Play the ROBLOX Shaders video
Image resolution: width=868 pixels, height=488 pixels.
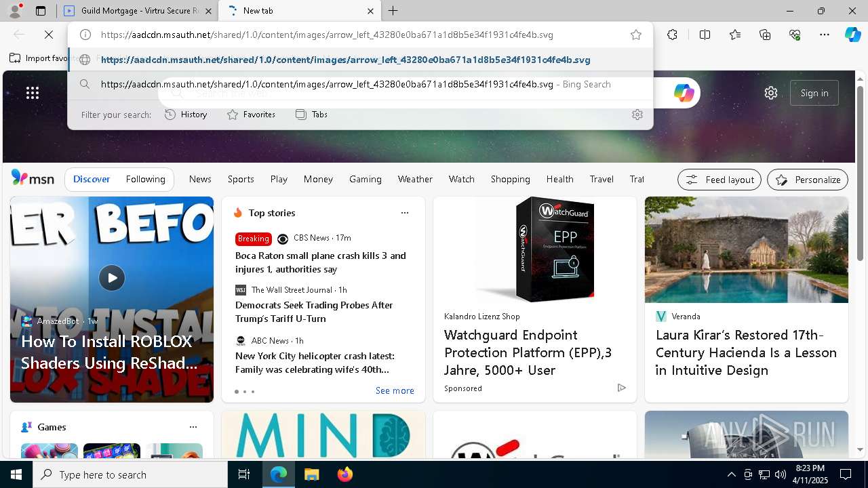(112, 277)
